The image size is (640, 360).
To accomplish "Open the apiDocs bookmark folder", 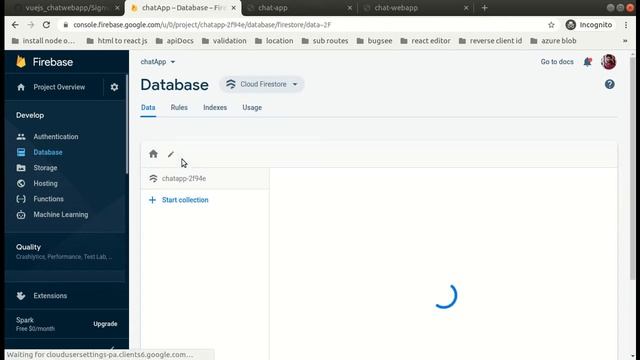I will coord(175,41).
